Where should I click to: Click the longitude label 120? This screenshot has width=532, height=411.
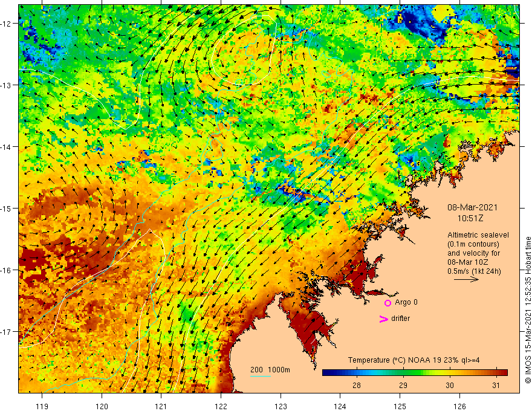click(102, 406)
